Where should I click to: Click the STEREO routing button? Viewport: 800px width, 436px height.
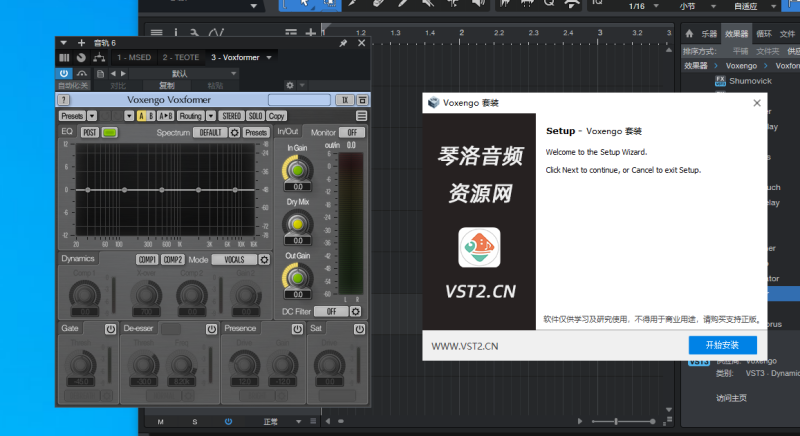[232, 116]
